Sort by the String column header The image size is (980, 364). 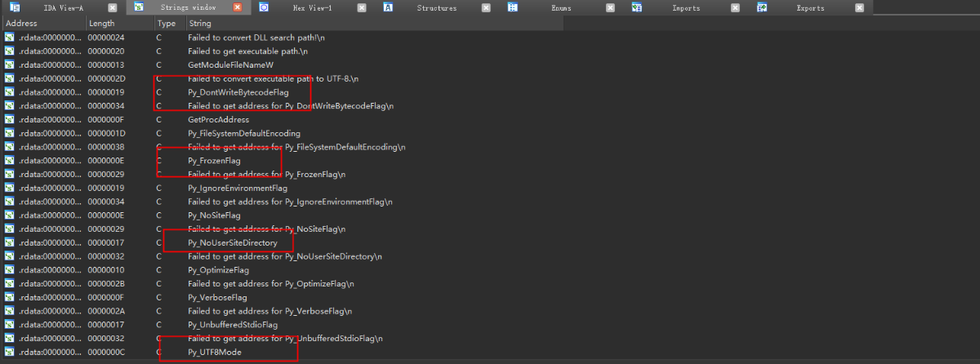[374, 24]
